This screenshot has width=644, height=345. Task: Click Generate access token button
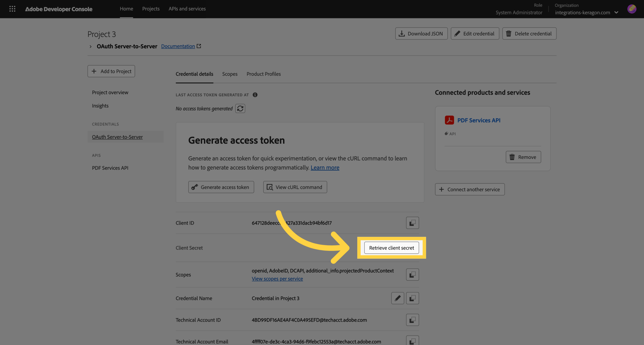(221, 187)
